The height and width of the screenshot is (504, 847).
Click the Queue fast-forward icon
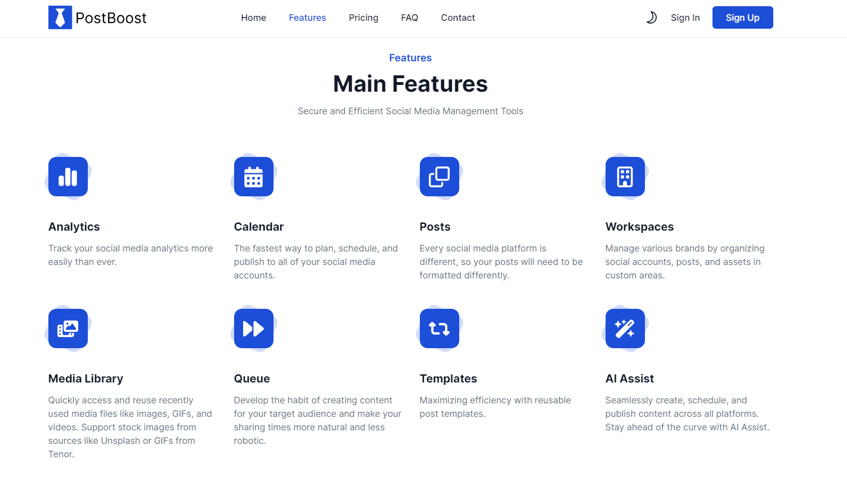pos(253,328)
